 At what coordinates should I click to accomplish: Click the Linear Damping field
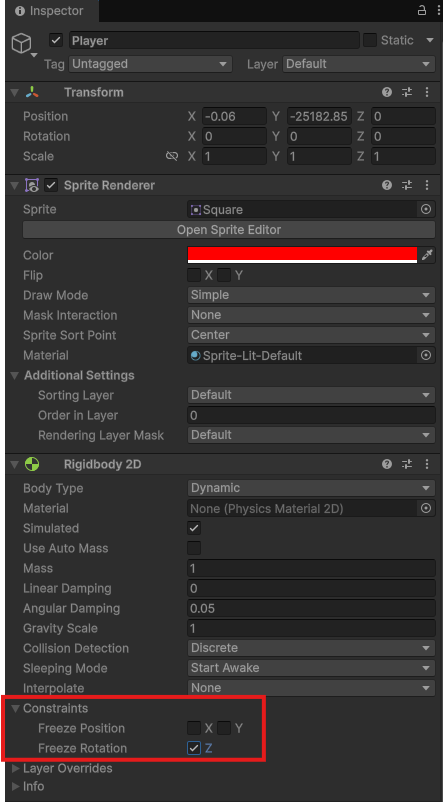click(x=311, y=588)
